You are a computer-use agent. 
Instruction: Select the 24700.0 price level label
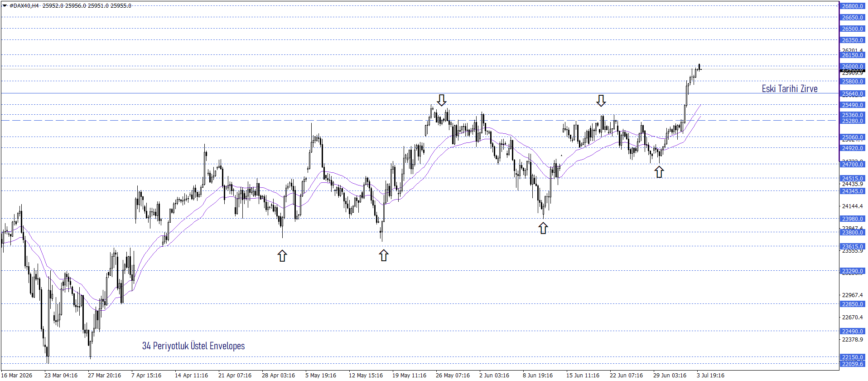pyautogui.click(x=852, y=164)
